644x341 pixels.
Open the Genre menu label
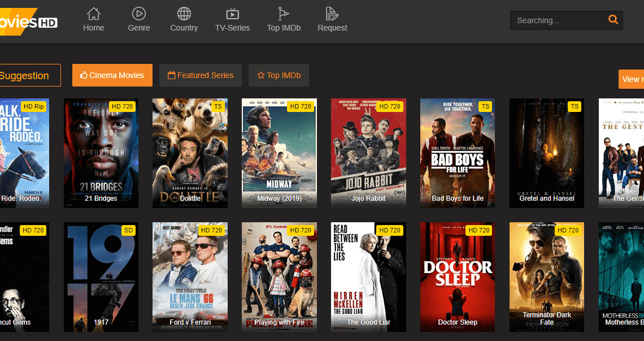click(139, 28)
